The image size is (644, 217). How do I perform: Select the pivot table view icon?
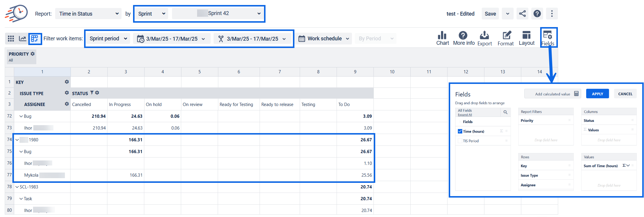click(35, 39)
